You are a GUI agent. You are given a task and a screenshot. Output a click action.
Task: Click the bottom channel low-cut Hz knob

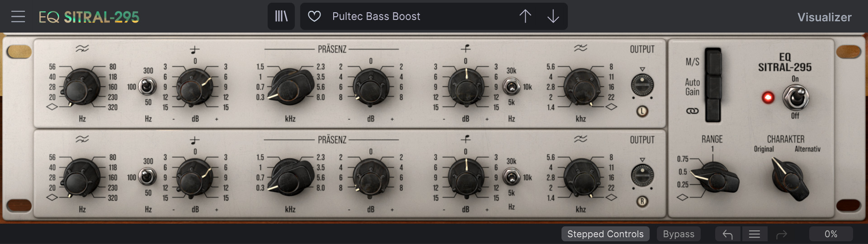(82, 177)
